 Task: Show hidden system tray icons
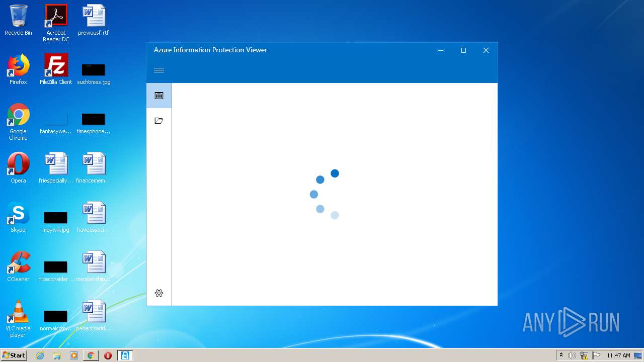[561, 355]
